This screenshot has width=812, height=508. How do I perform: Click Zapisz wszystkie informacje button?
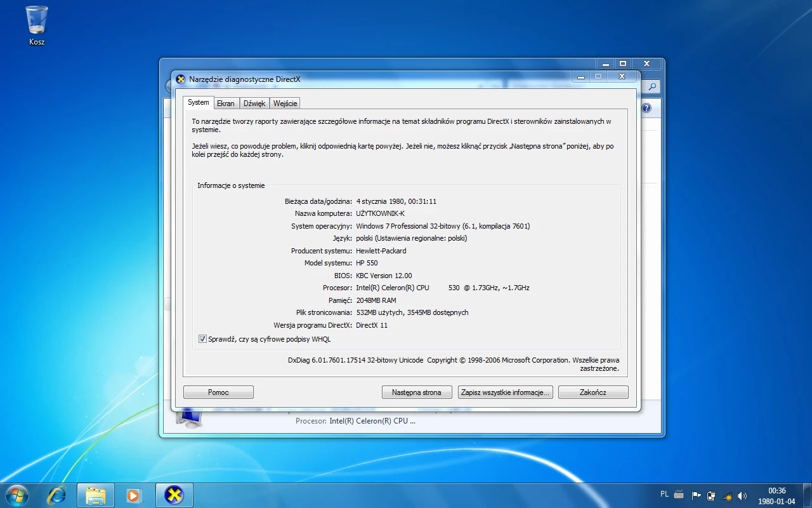(504, 392)
